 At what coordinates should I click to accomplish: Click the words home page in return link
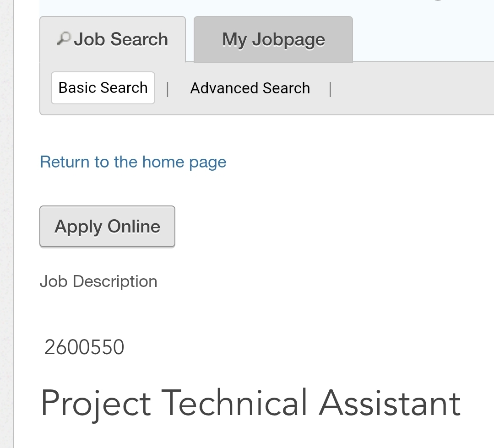click(x=185, y=162)
